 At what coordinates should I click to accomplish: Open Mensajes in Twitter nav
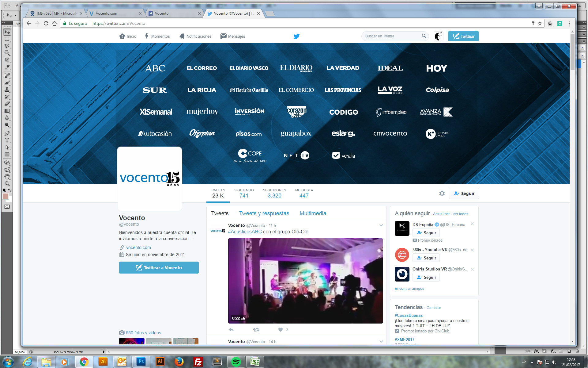[x=233, y=36]
